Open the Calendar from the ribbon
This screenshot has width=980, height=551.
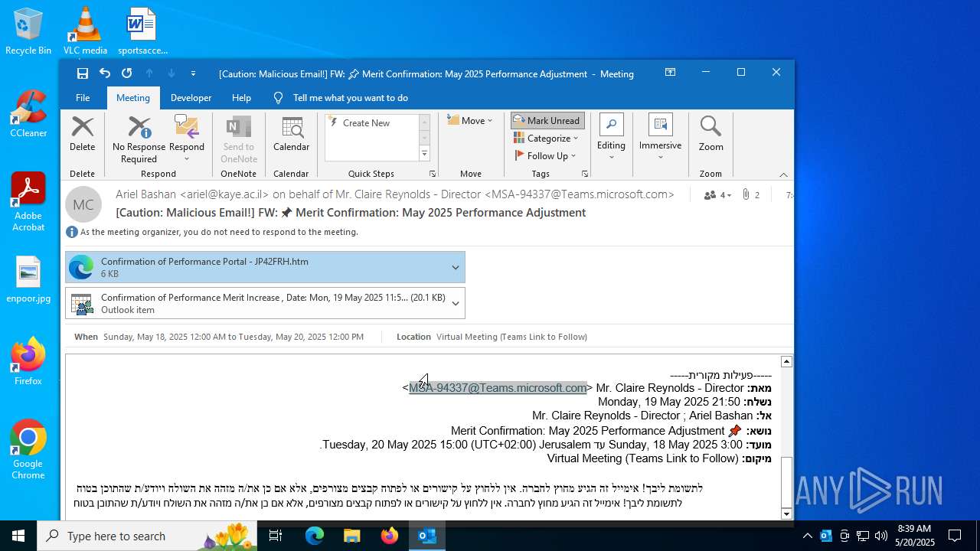[291, 134]
